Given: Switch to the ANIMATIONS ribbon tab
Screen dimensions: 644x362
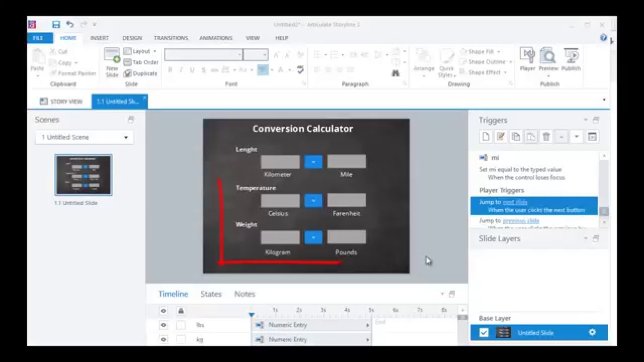Looking at the screenshot, I should pyautogui.click(x=215, y=38).
